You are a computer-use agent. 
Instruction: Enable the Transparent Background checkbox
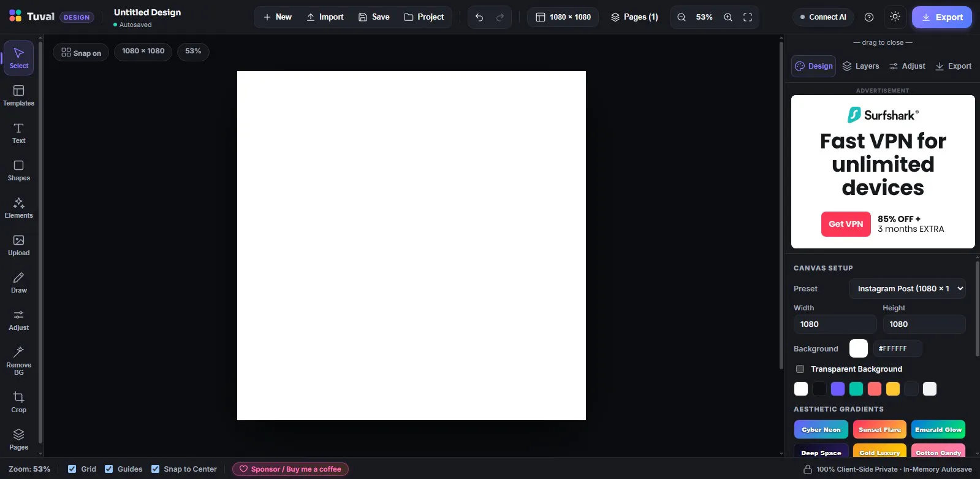coord(800,369)
